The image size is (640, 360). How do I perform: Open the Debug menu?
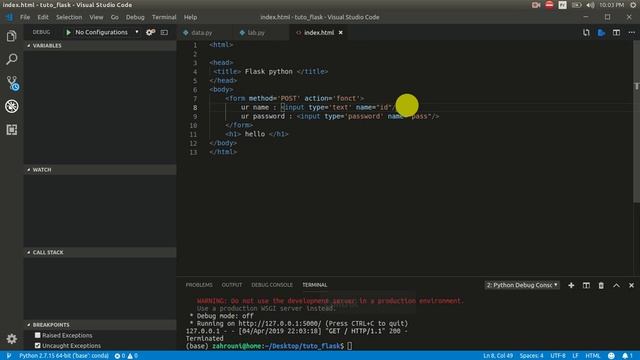tap(135, 17)
